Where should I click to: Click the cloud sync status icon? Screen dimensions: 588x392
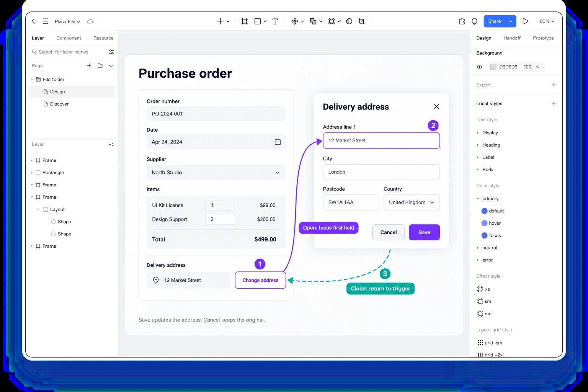tap(90, 21)
